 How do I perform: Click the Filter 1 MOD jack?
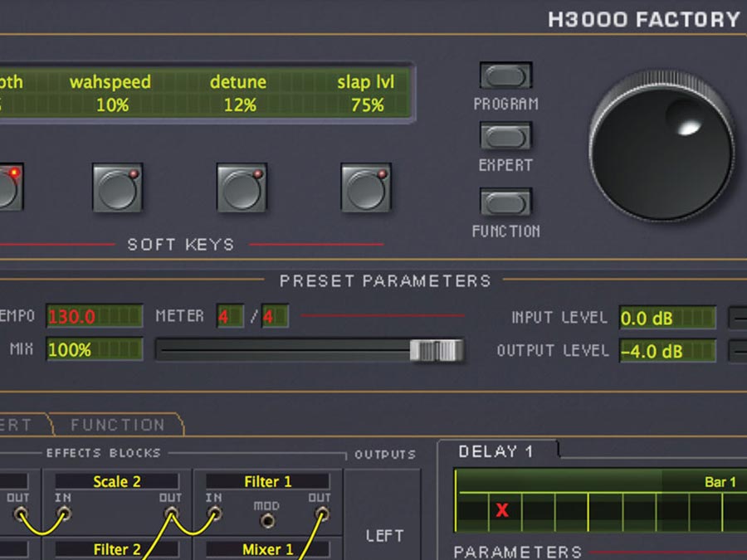coord(267,520)
